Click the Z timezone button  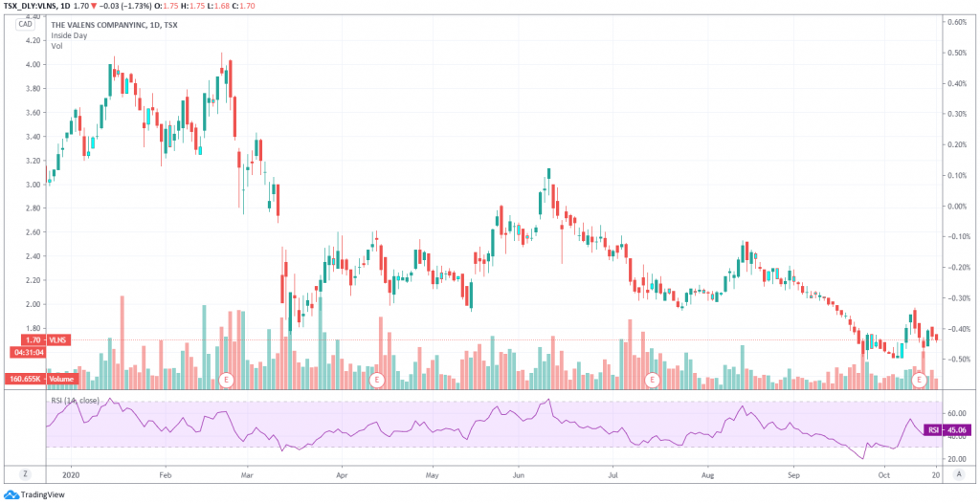(x=26, y=473)
